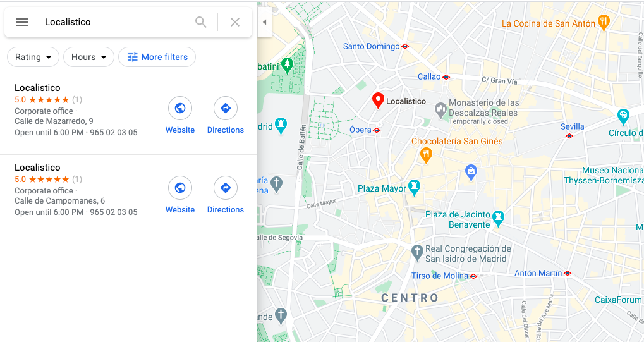
Task: Open More filters options
Action: (x=157, y=57)
